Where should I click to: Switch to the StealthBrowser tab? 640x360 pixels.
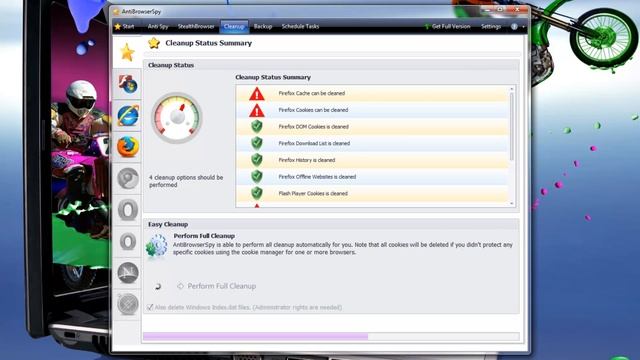(196, 27)
